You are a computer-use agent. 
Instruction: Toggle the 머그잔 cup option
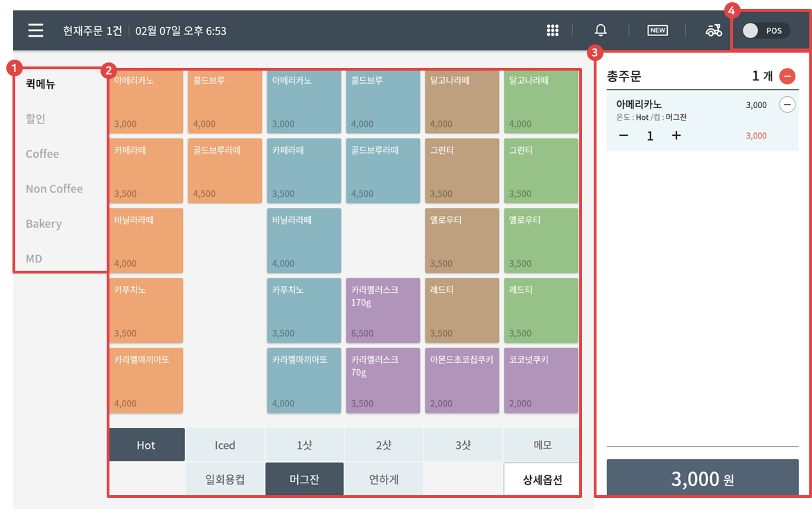[x=305, y=479]
